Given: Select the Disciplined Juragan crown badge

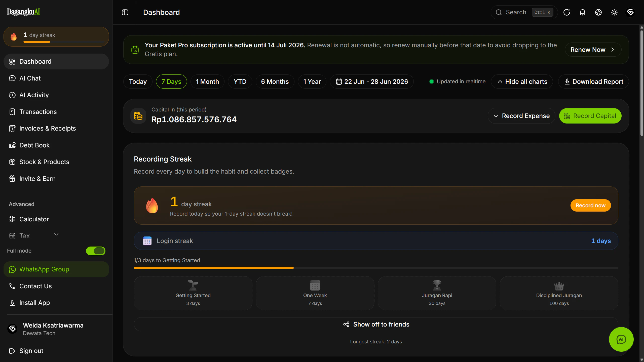Looking at the screenshot, I should 559,293.
